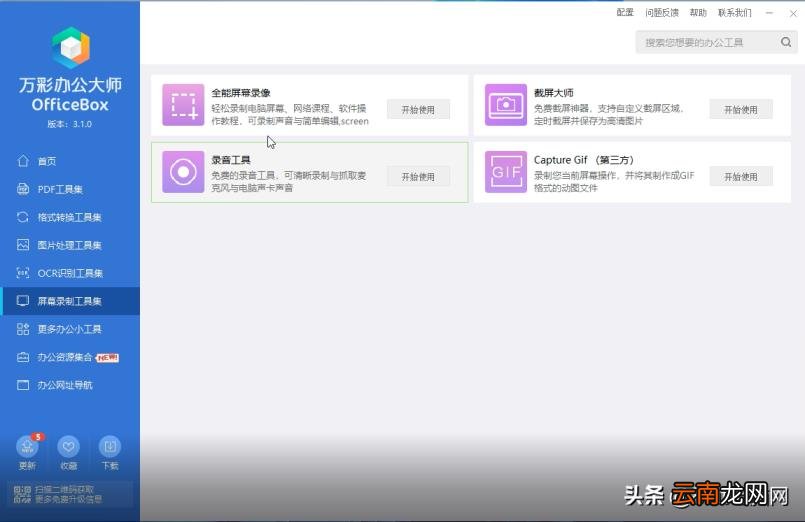Click the Capture Gif GIF icon
The width and height of the screenshot is (805, 522).
point(506,172)
